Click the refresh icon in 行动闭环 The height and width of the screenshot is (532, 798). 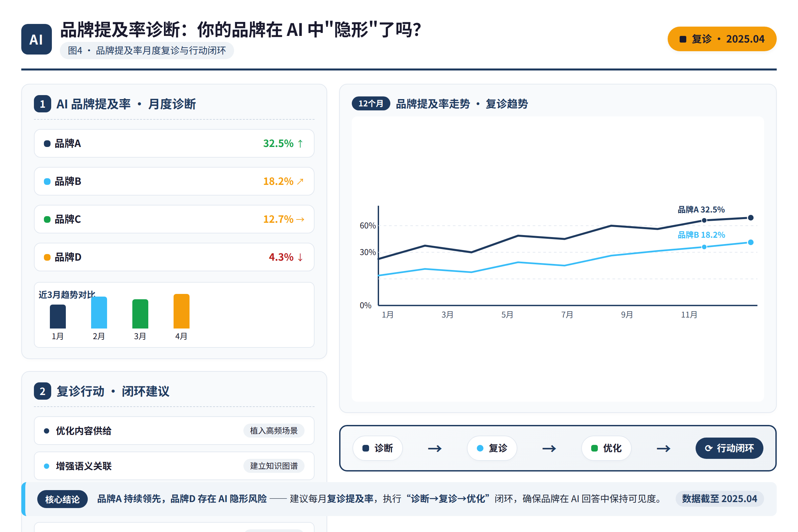[709, 448]
